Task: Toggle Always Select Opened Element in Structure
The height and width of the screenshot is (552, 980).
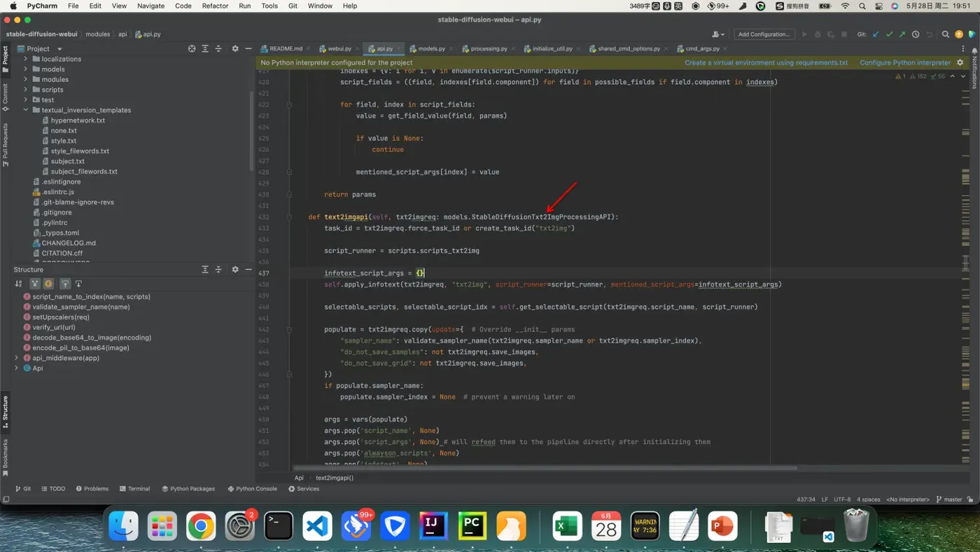Action: tap(64, 284)
